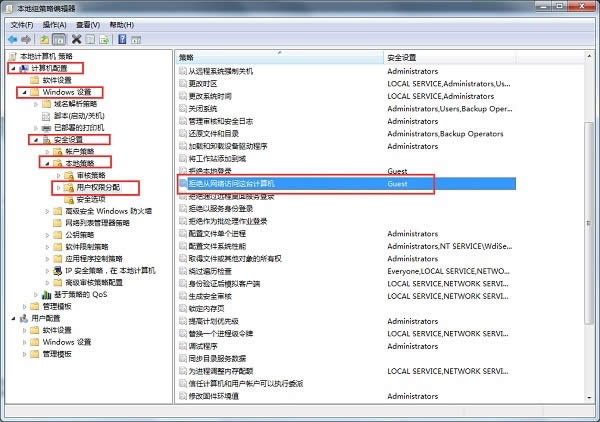Click the window icon in title bar
The width and height of the screenshot is (600, 422).
(8, 8)
